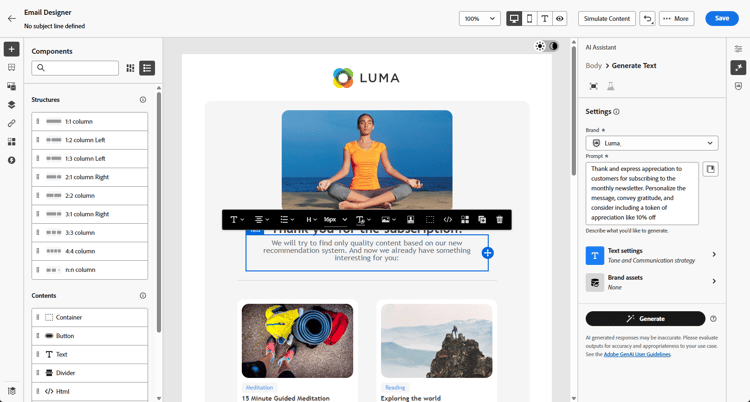Go back using the arrow beside Email Designer

pos(11,19)
